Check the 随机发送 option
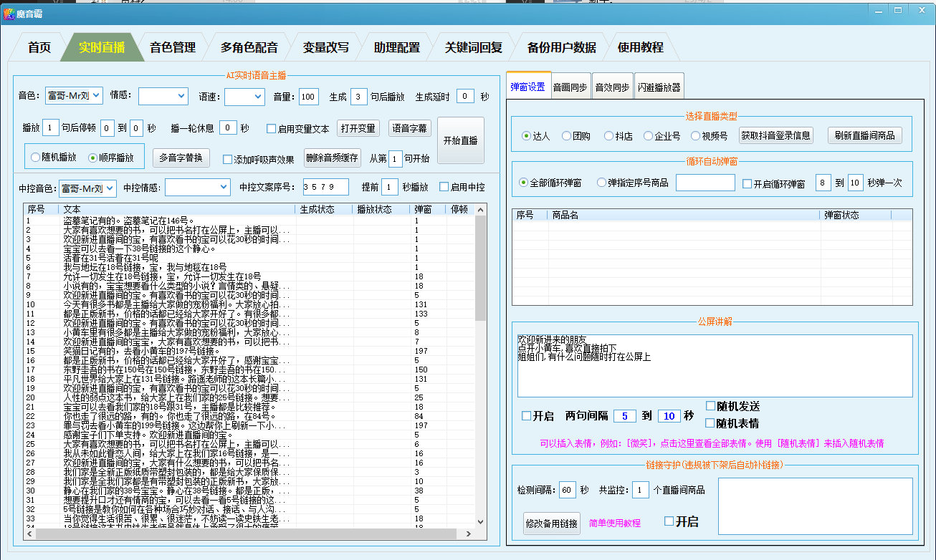 coord(711,407)
